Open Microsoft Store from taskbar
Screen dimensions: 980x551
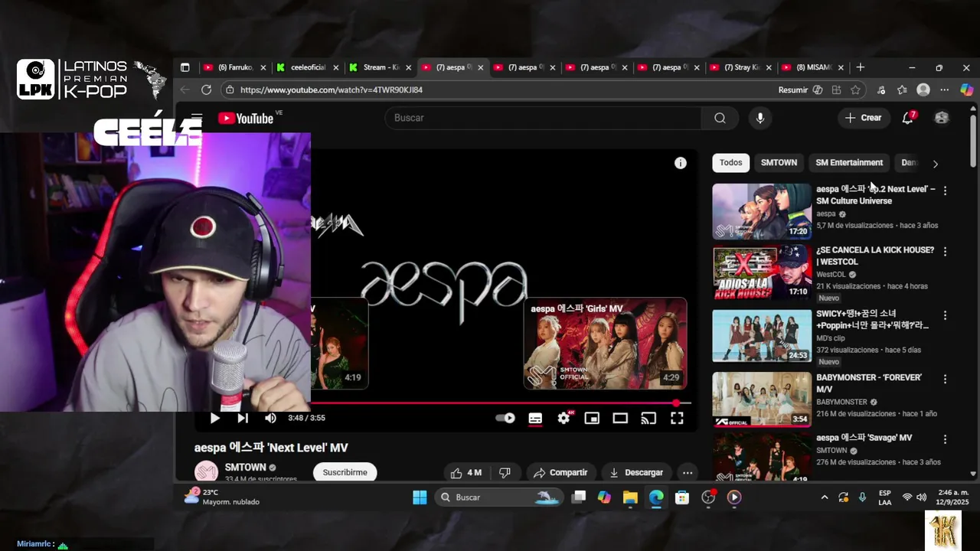click(682, 497)
